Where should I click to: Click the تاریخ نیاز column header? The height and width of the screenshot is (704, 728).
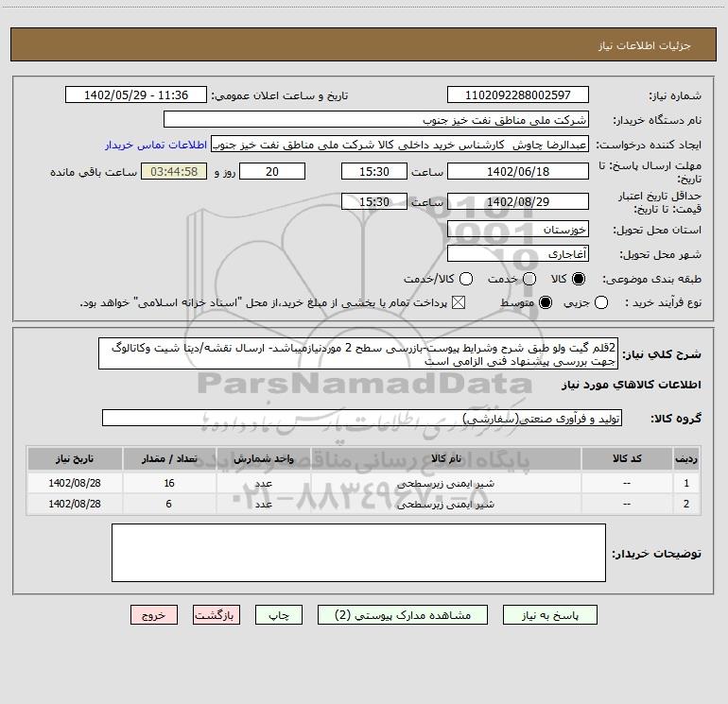pos(75,458)
